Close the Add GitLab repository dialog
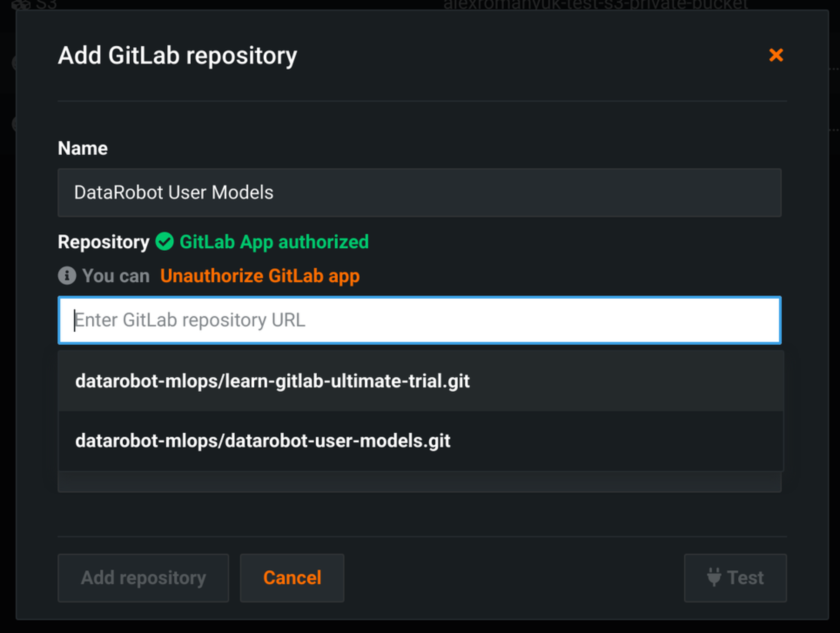The width and height of the screenshot is (840, 633). (776, 55)
